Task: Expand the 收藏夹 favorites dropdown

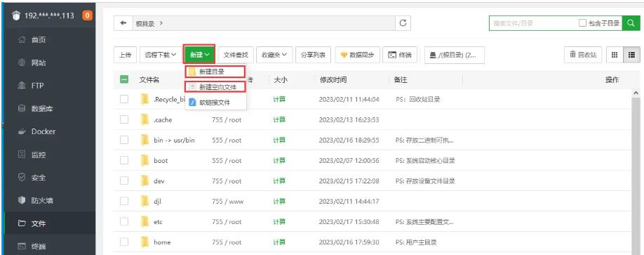Action: [x=274, y=55]
